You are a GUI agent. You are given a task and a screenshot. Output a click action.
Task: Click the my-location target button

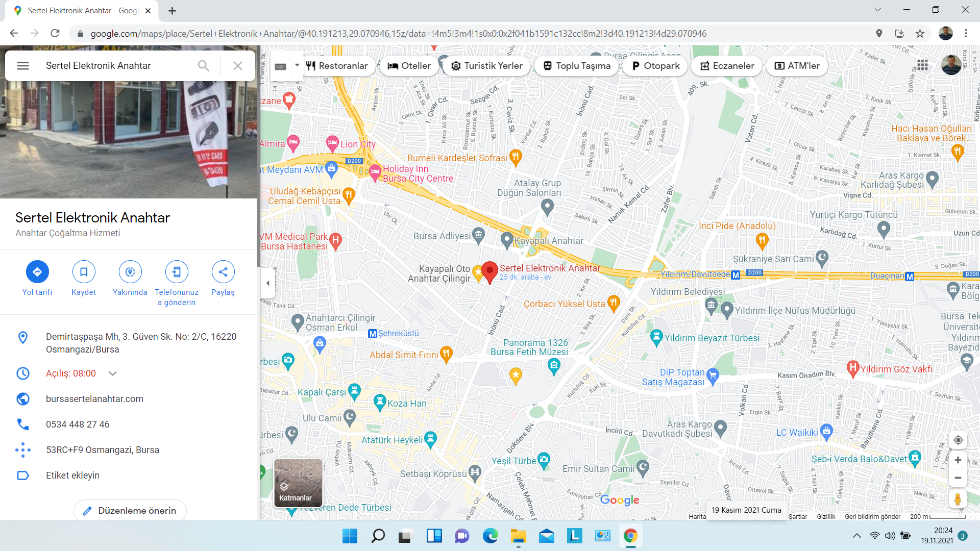point(958,440)
